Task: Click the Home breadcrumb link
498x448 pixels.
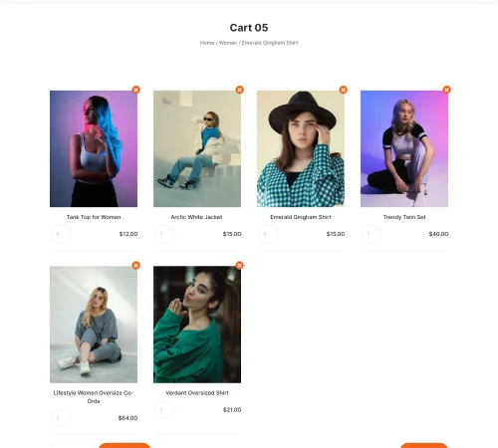Action: [x=207, y=43]
